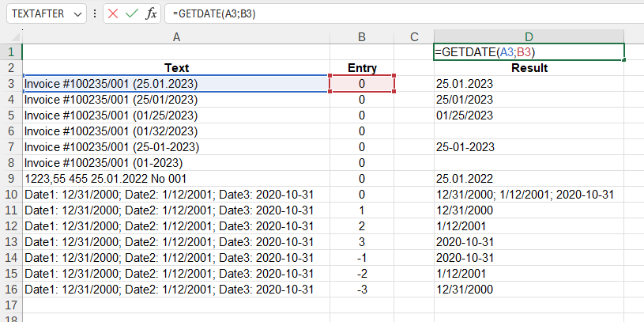Viewport: 644px width, 322px height.
Task: Open the Insert Function fx dialog
Action: click(x=151, y=13)
